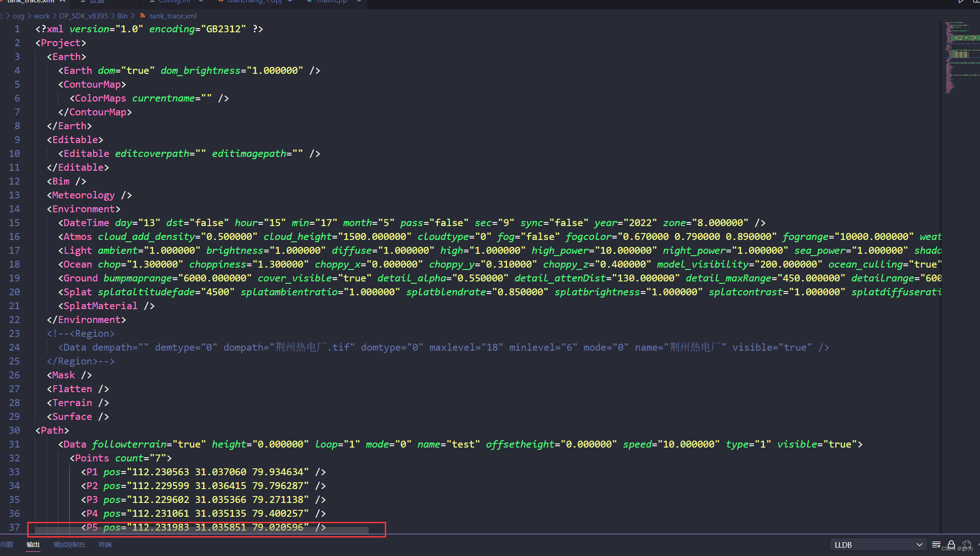Click the commented <!--<Region> line
The width and height of the screenshot is (980, 556).
pyautogui.click(x=81, y=334)
